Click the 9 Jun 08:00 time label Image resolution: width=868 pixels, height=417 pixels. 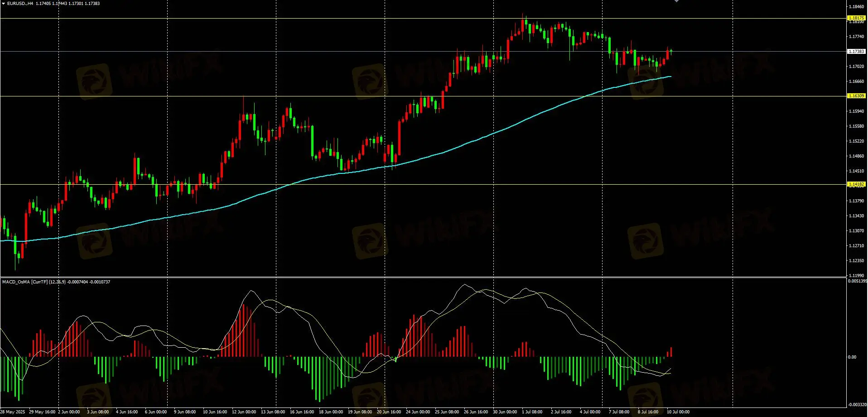[x=185, y=412]
